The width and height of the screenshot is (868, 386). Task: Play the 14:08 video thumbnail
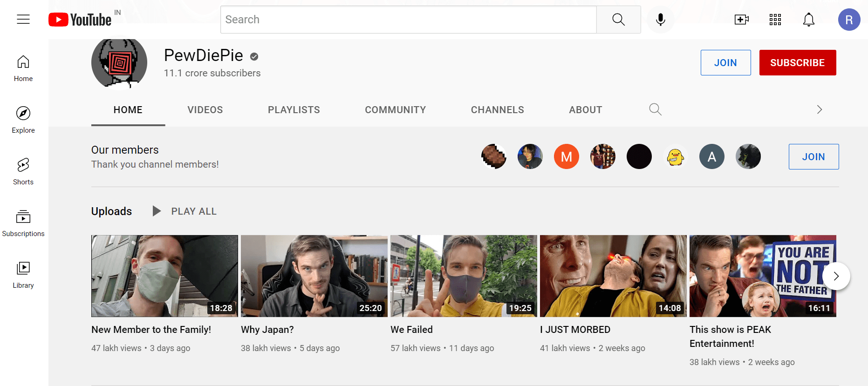point(613,276)
